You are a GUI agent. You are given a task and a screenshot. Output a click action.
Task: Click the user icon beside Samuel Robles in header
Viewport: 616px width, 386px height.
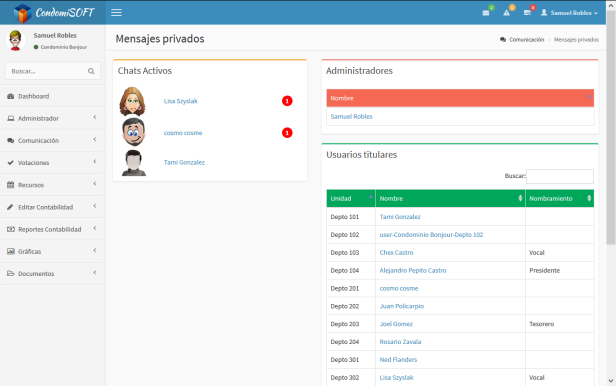(x=544, y=13)
